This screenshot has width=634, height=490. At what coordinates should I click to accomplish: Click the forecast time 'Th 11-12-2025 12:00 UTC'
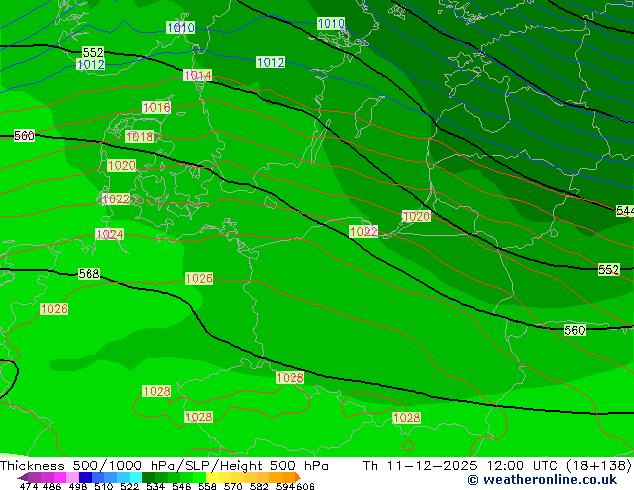click(x=462, y=465)
